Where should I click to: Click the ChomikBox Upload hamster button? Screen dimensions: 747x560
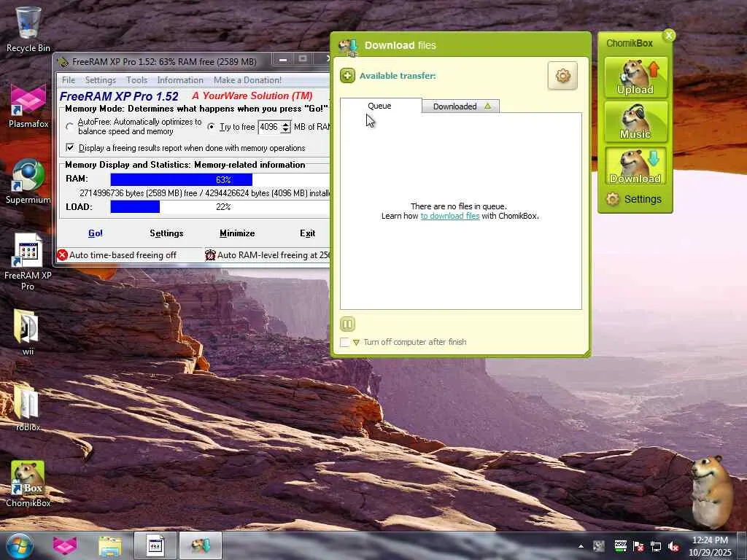tap(635, 77)
